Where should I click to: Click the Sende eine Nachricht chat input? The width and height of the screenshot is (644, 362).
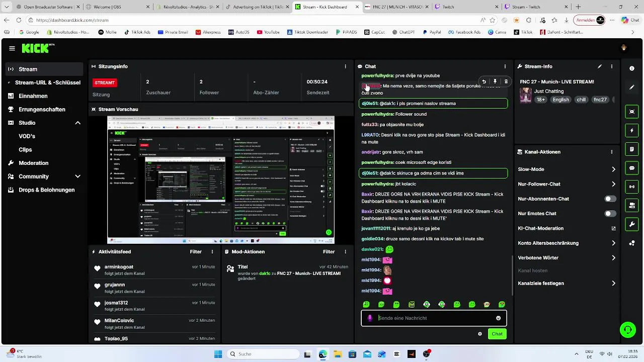coord(434,318)
